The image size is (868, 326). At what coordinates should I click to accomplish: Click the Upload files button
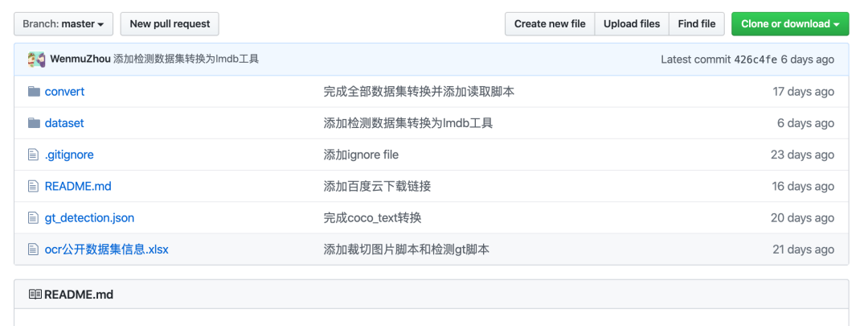(632, 24)
